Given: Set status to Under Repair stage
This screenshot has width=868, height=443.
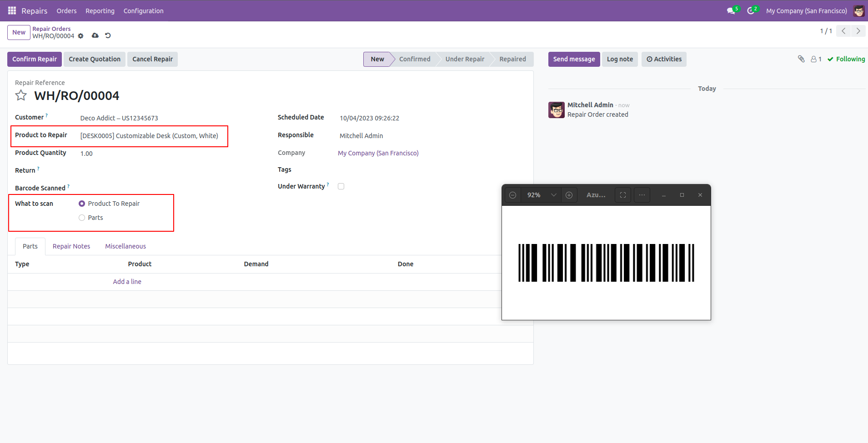Looking at the screenshot, I should (465, 59).
